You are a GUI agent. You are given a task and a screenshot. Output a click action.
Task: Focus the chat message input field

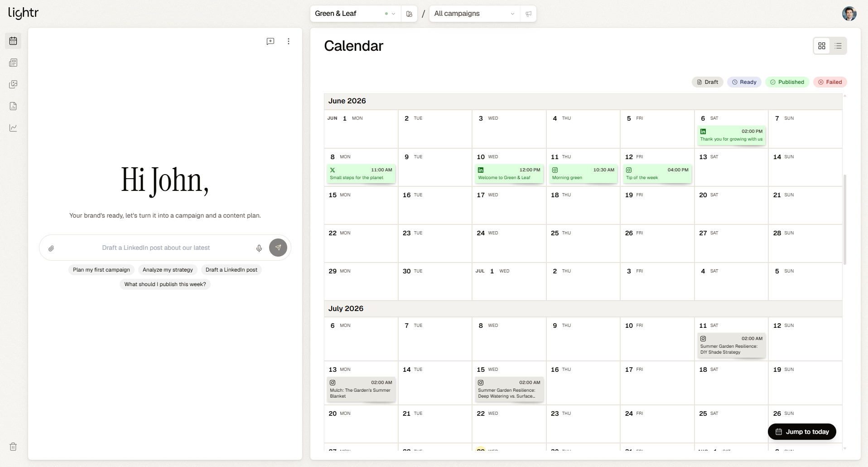click(156, 248)
